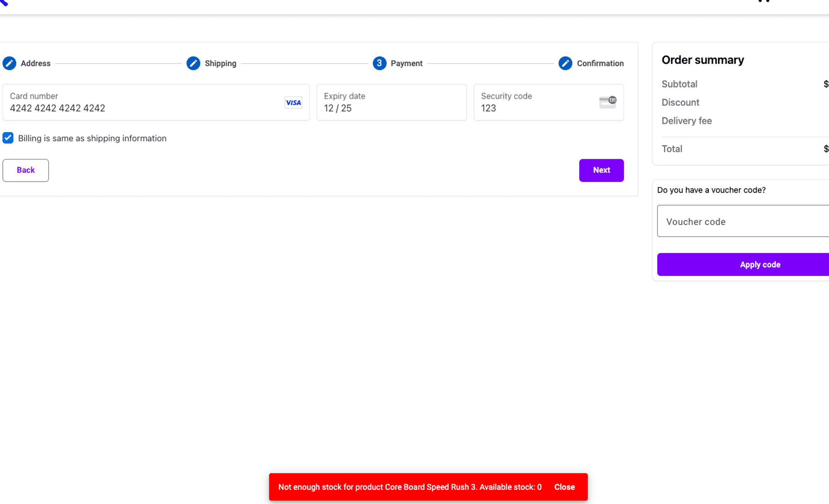Click the Apply code button
829x504 pixels.
coord(759,264)
